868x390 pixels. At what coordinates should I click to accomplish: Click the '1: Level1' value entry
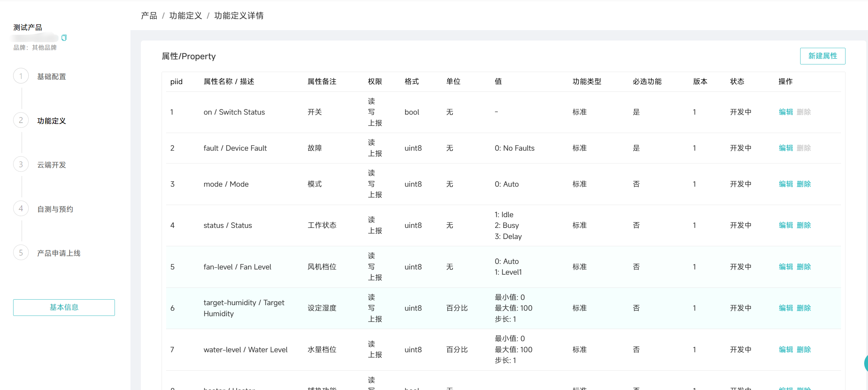tap(508, 272)
